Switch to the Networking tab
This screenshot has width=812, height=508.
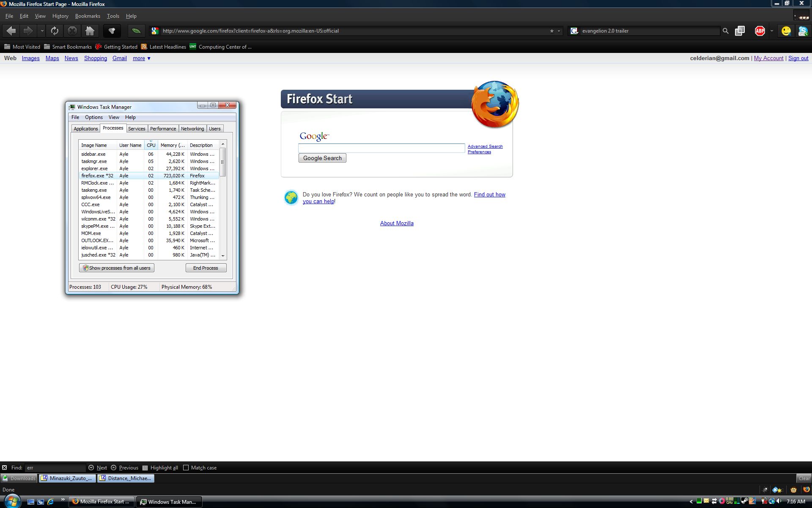coord(192,129)
